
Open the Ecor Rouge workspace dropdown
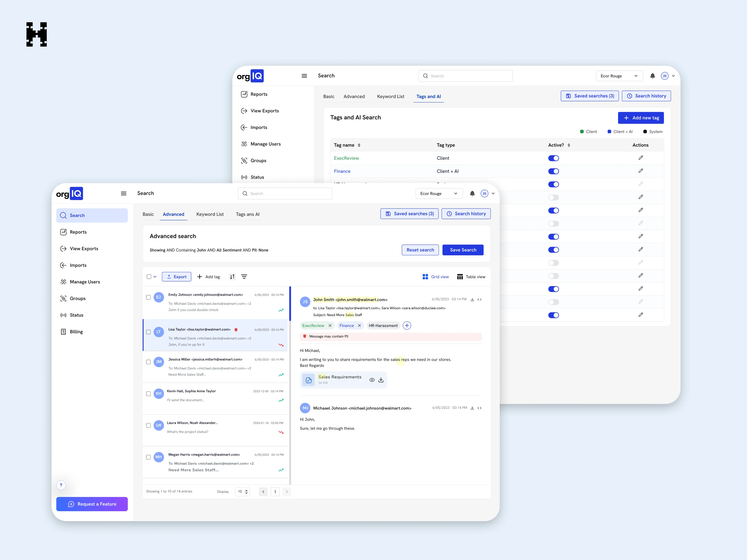pyautogui.click(x=439, y=193)
